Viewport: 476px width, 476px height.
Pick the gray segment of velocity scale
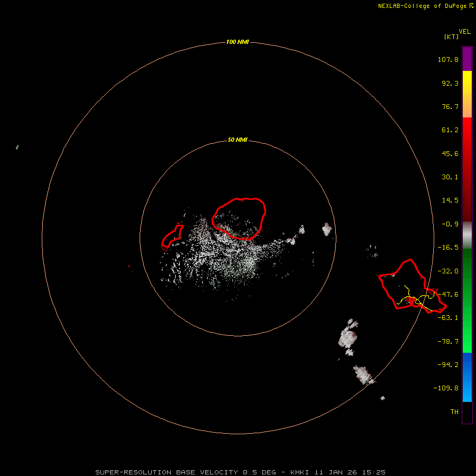pyautogui.click(x=467, y=235)
